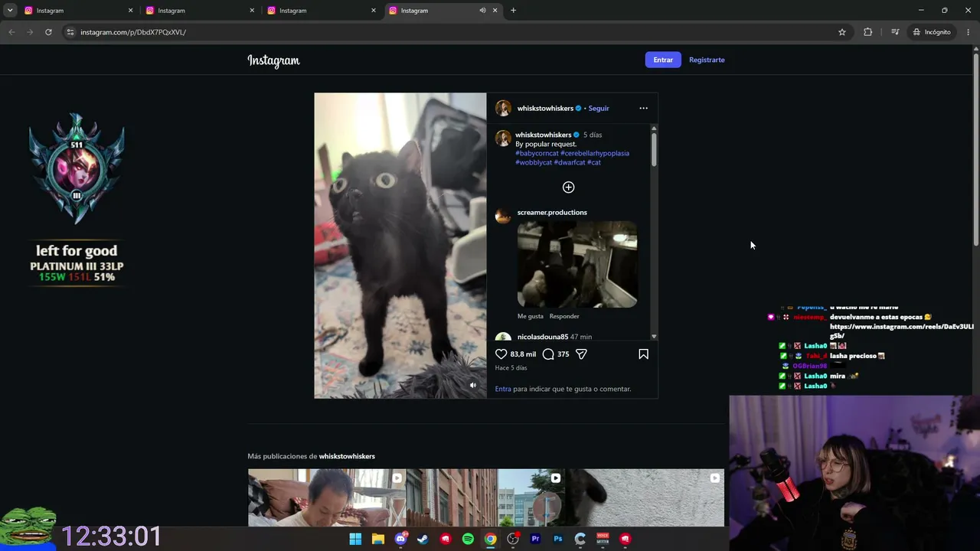Switch to the third Instagram tab
This screenshot has height=551, width=980.
(x=321, y=11)
